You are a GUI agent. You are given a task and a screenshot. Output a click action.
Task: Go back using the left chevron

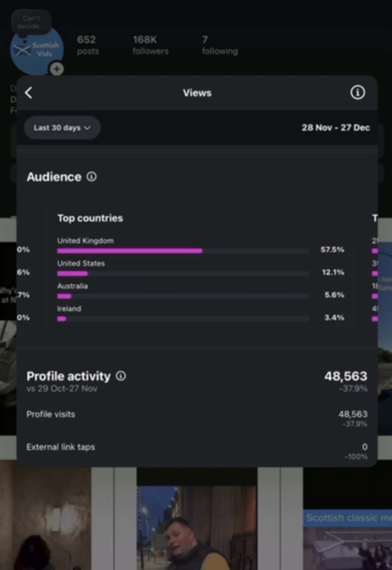[29, 93]
